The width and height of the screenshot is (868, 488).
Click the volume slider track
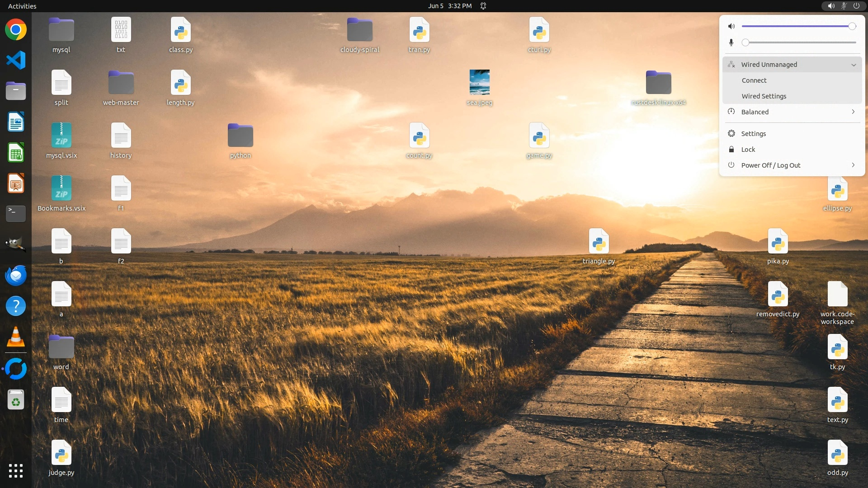tap(796, 26)
